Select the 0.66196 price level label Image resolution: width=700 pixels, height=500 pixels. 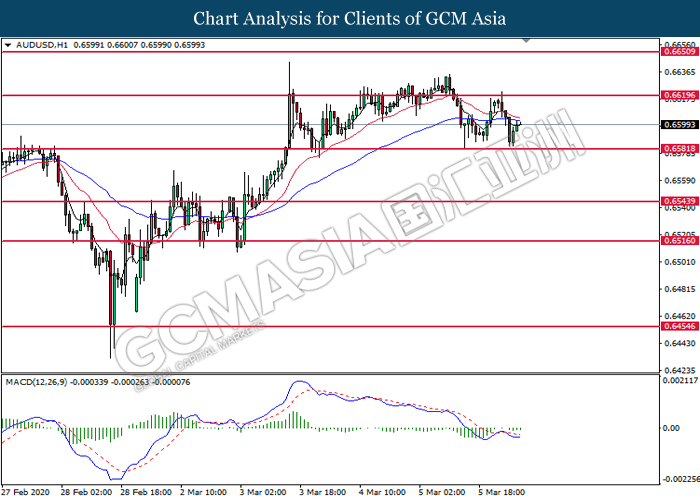point(679,95)
